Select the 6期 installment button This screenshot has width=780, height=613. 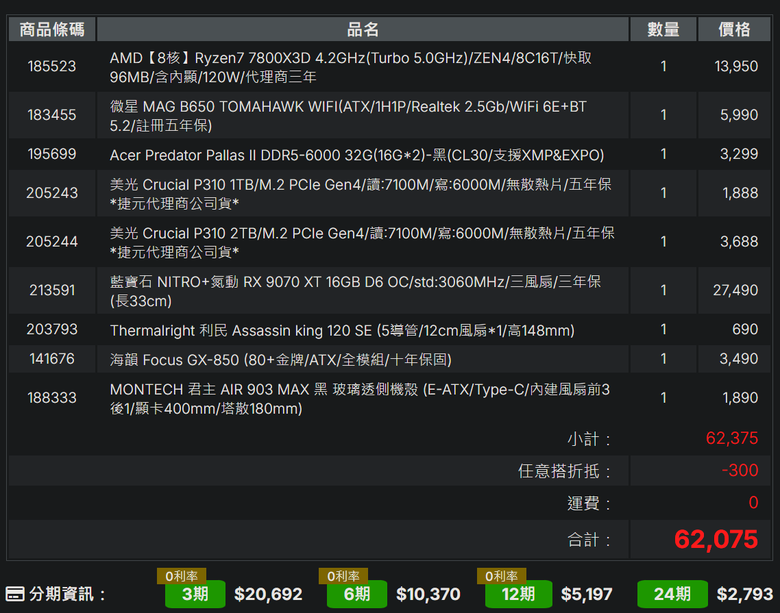pyautogui.click(x=357, y=594)
